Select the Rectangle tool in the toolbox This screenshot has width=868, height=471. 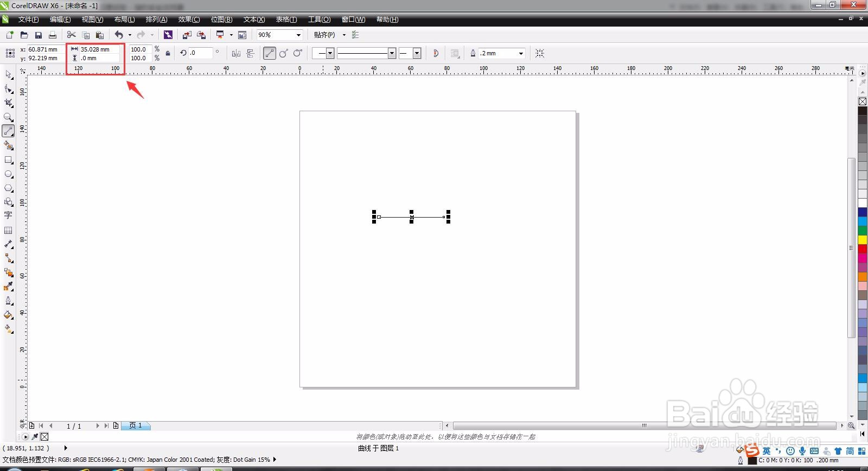pyautogui.click(x=8, y=160)
